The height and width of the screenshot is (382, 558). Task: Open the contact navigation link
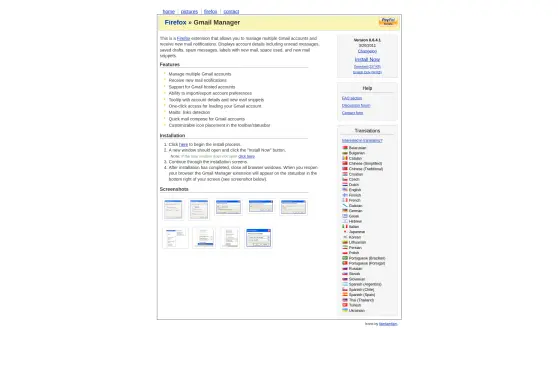[231, 12]
